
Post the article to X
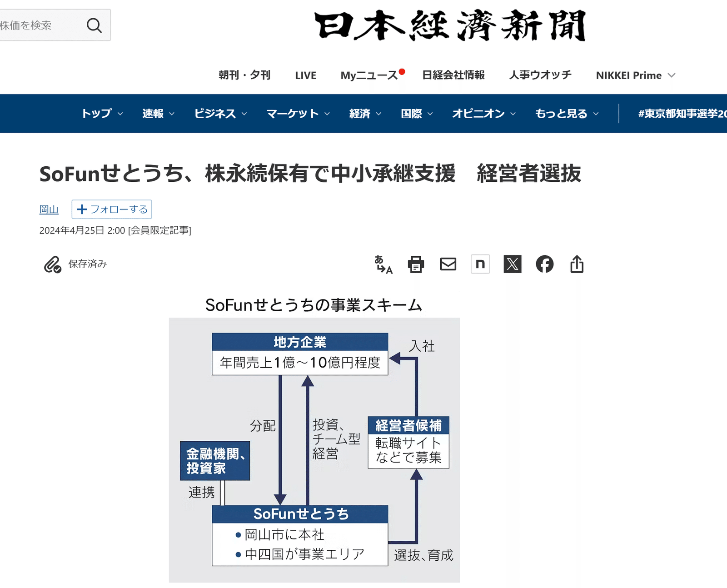(x=513, y=264)
